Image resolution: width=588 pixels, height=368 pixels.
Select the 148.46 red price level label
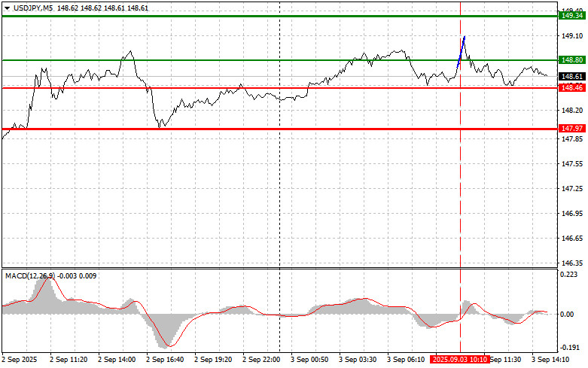[572, 88]
